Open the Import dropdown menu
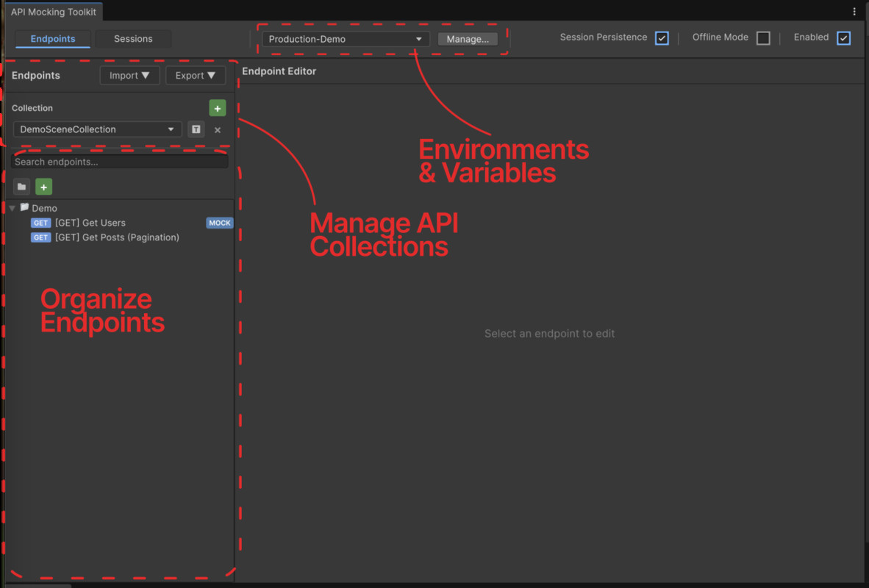The image size is (869, 588). tap(129, 76)
